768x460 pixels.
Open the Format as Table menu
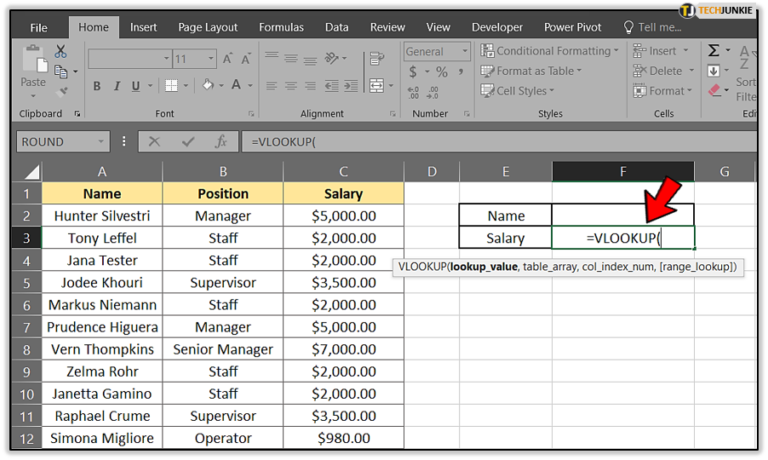pos(531,71)
